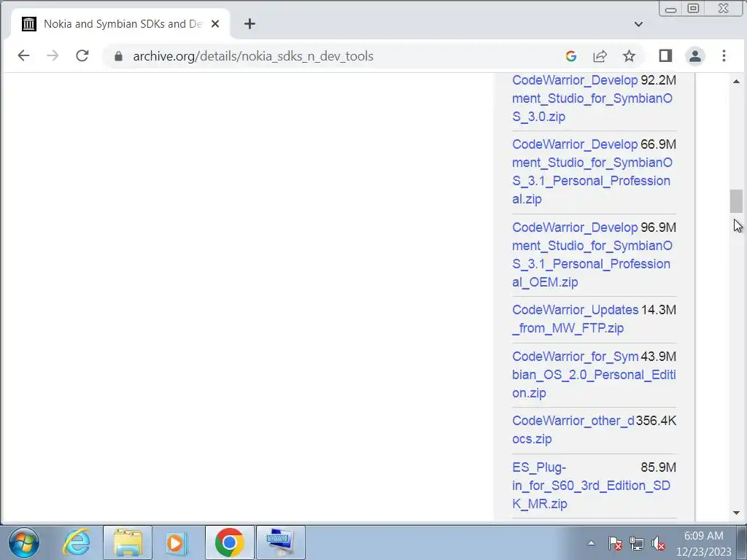Open the Chrome side panel
The width and height of the screenshot is (747, 560).
665,56
